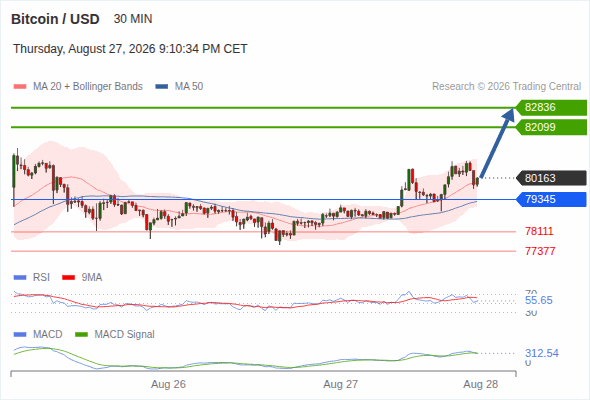
Task: Click the 77377 support level value
Action: click(x=540, y=251)
